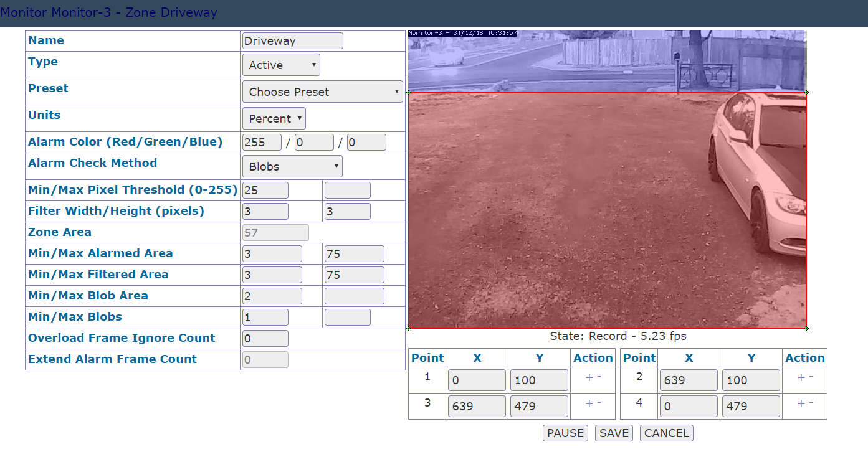The height and width of the screenshot is (462, 868).
Task: Save the zone with SAVE
Action: click(x=614, y=433)
